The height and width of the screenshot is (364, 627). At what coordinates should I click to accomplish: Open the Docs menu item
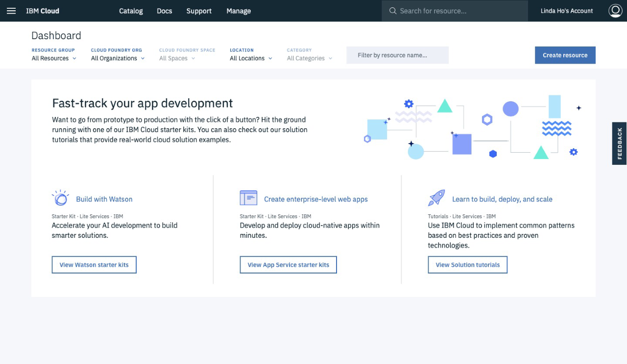tap(165, 11)
